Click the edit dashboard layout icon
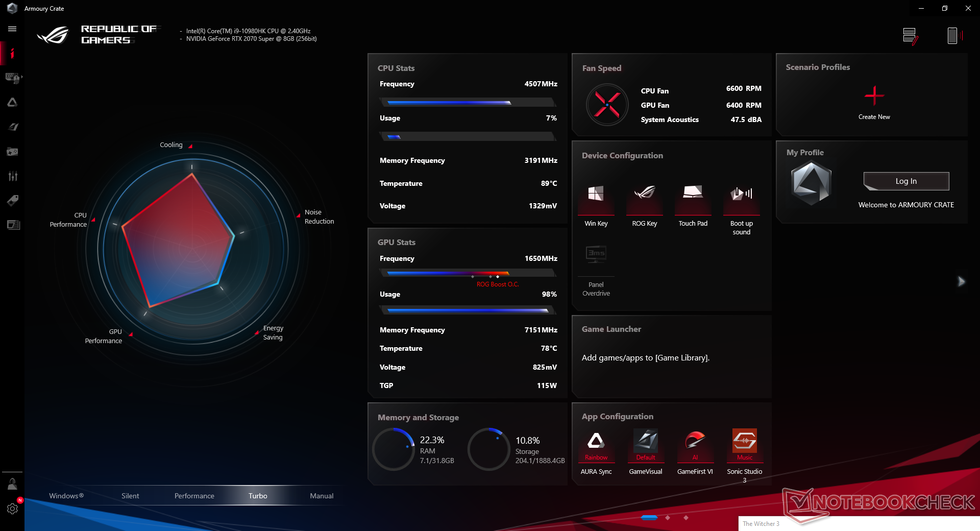Viewport: 980px width, 531px height. 911,36
